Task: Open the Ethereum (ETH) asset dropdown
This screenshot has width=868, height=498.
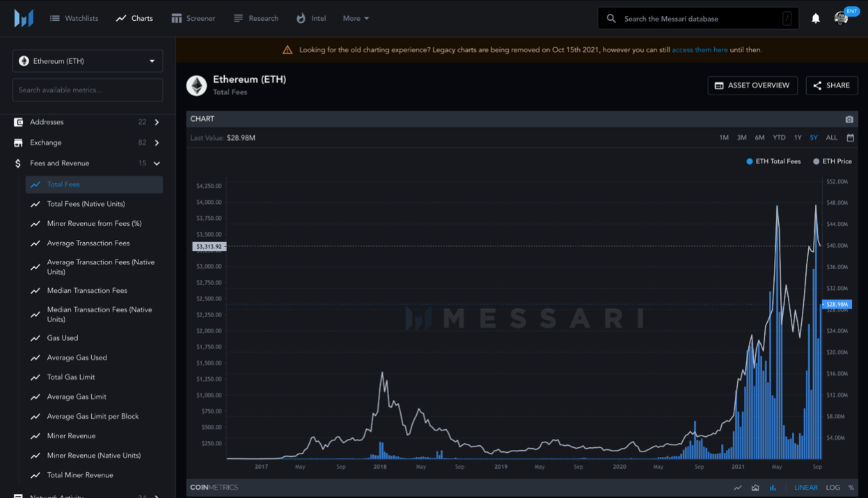Action: [88, 61]
